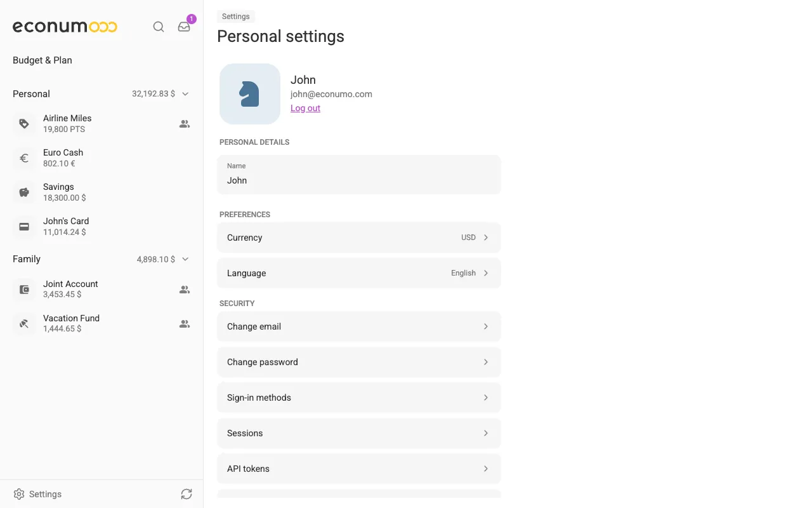Click the John knight avatar image
The width and height of the screenshot is (812, 508).
coord(250,94)
